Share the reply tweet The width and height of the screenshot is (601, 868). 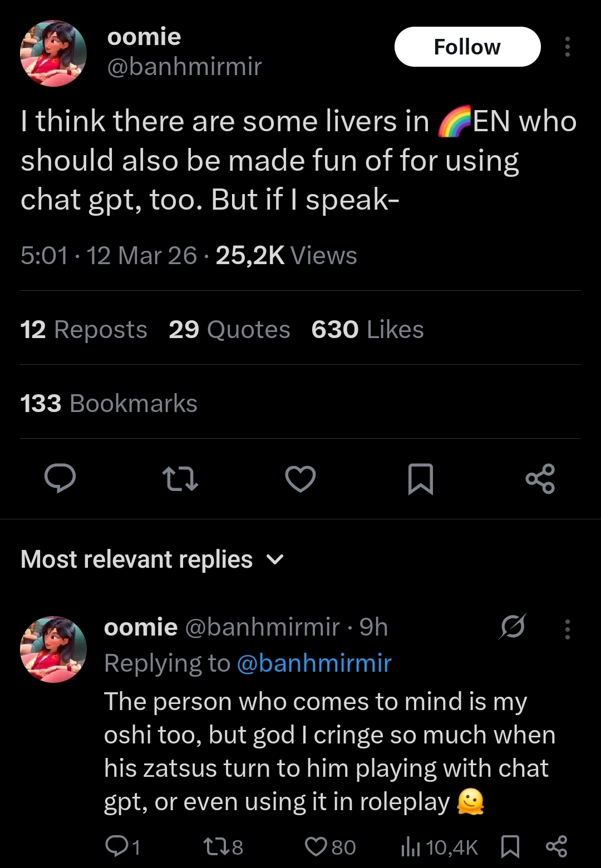click(x=556, y=847)
